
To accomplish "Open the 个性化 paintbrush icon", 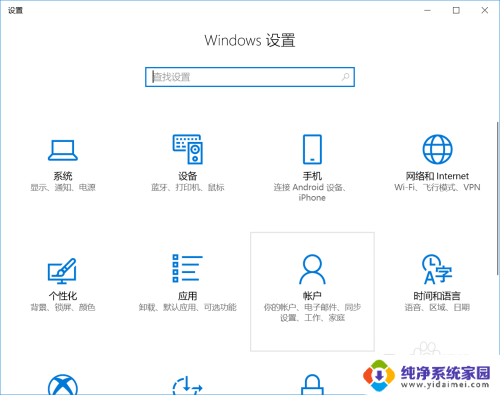I will [x=62, y=271].
